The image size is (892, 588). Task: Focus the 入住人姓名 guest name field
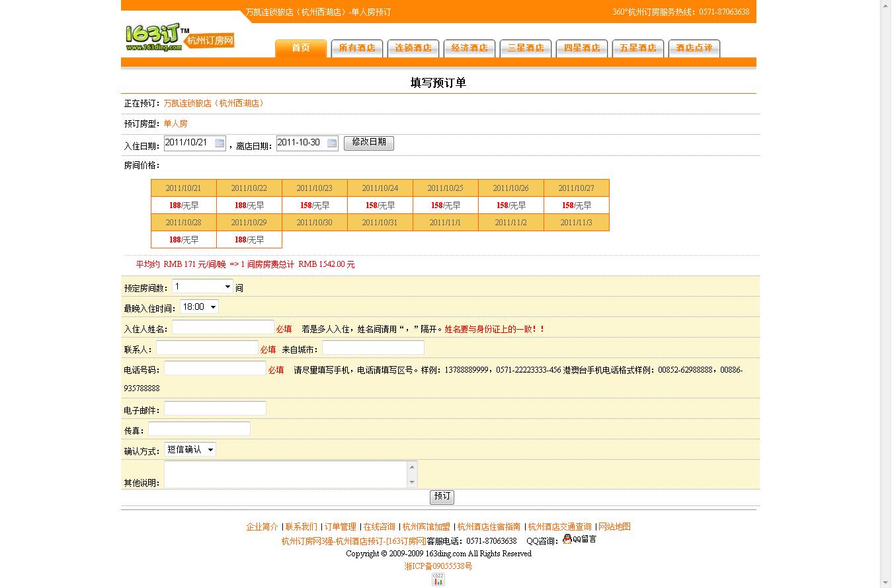point(223,328)
